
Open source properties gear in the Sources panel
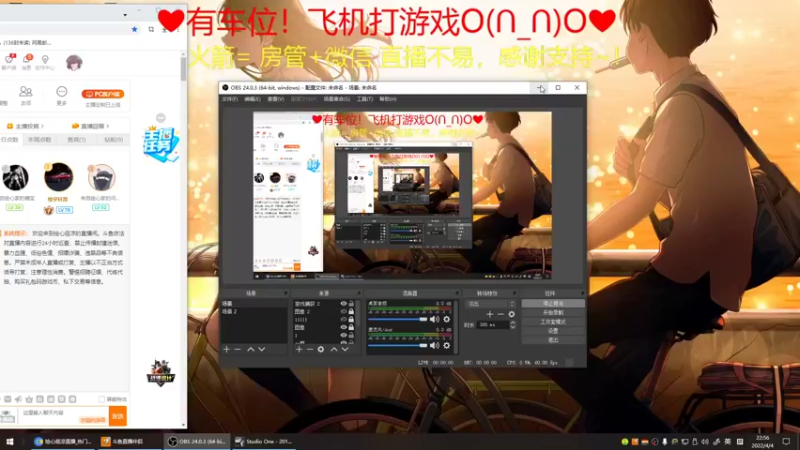pos(321,349)
